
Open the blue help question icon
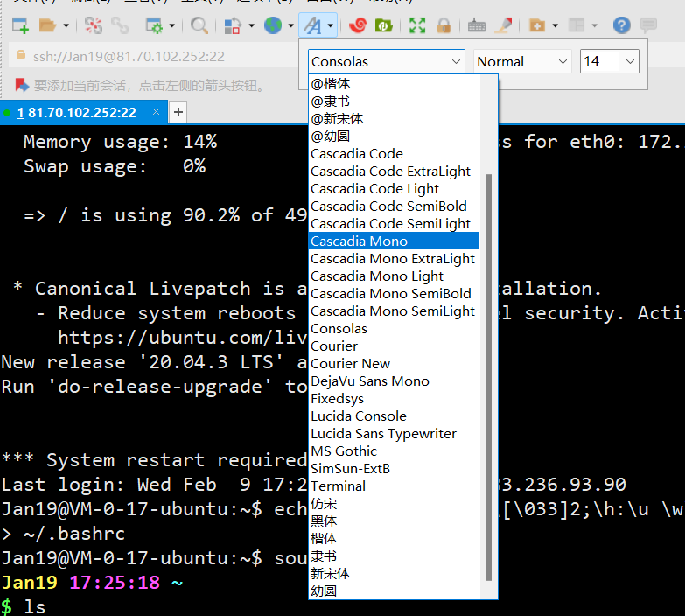coord(621,25)
